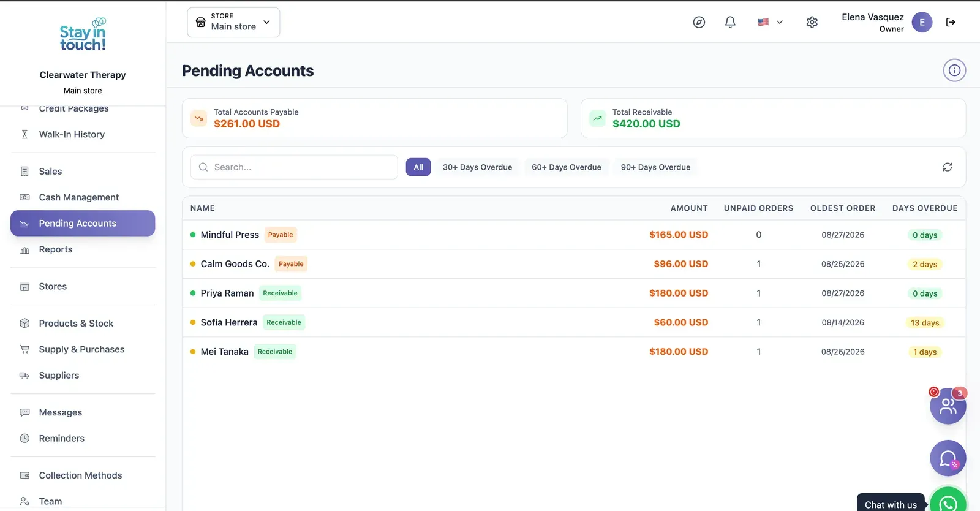Select Sofia Herrera's account row

pyautogui.click(x=574, y=322)
